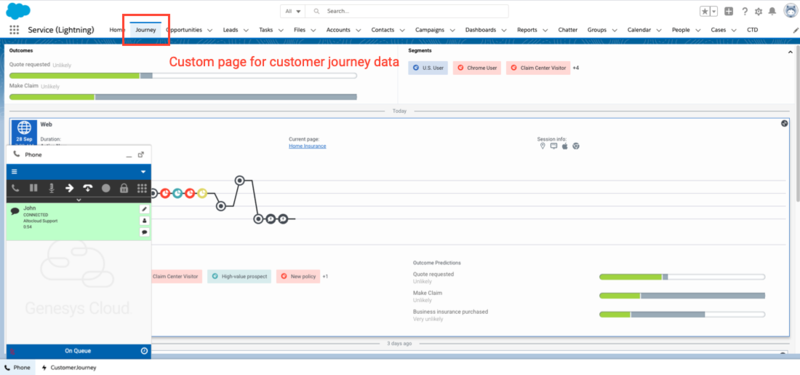Toggle mute with the microphone button
Screen dimensions: 800x375
pos(51,188)
